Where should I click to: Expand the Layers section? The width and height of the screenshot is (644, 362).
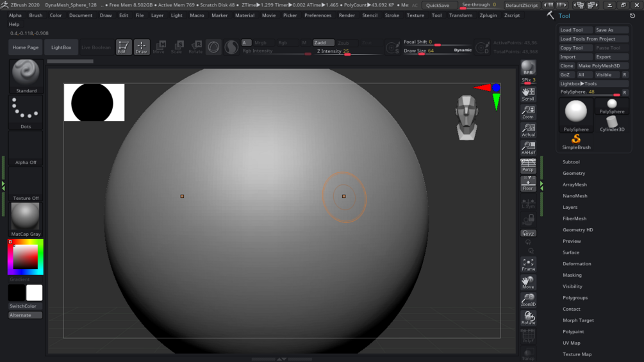click(570, 207)
